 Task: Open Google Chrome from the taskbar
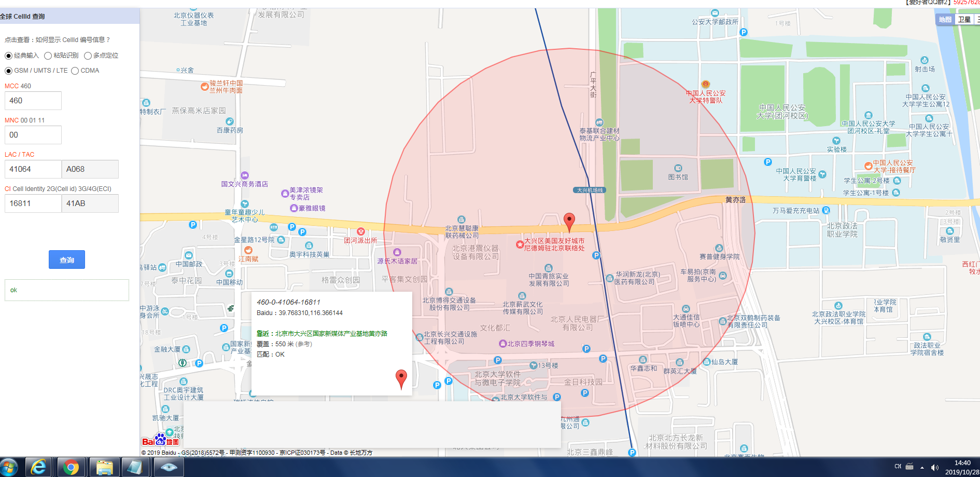click(71, 467)
